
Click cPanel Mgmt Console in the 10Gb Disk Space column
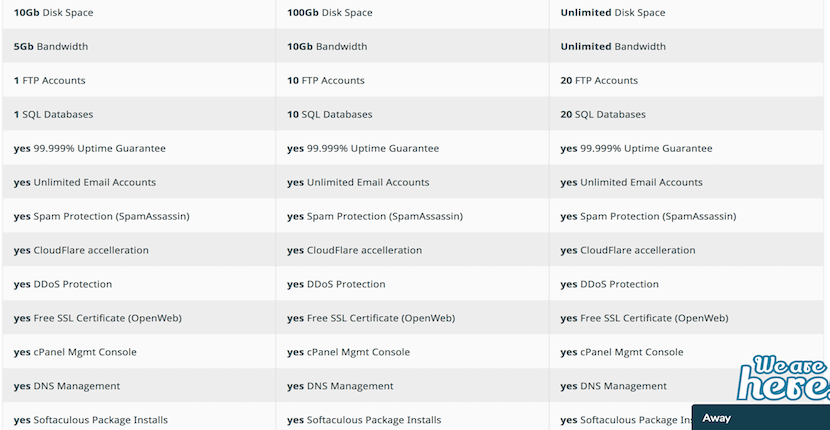[x=139, y=352]
